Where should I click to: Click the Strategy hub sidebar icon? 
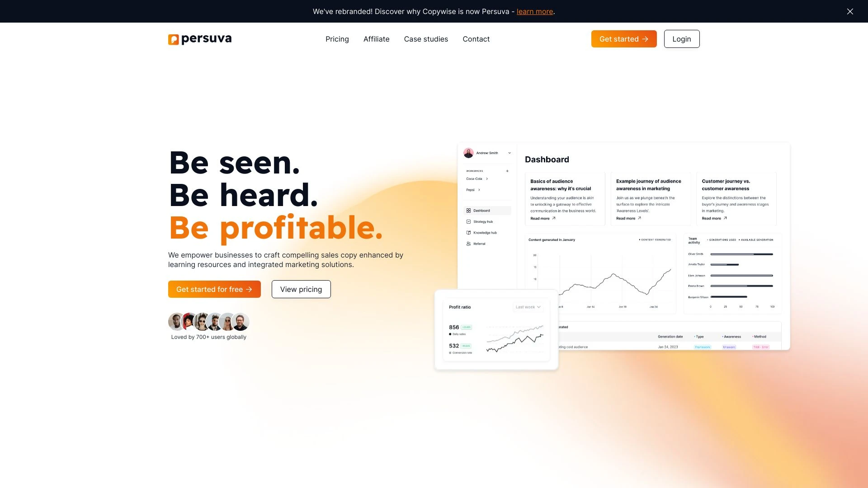coord(468,222)
